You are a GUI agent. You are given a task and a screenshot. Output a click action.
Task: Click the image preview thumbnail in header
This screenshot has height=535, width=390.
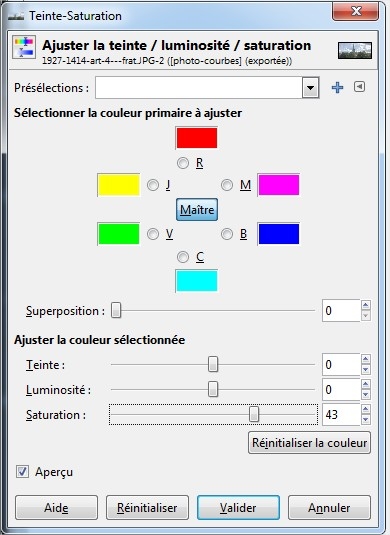[355, 50]
